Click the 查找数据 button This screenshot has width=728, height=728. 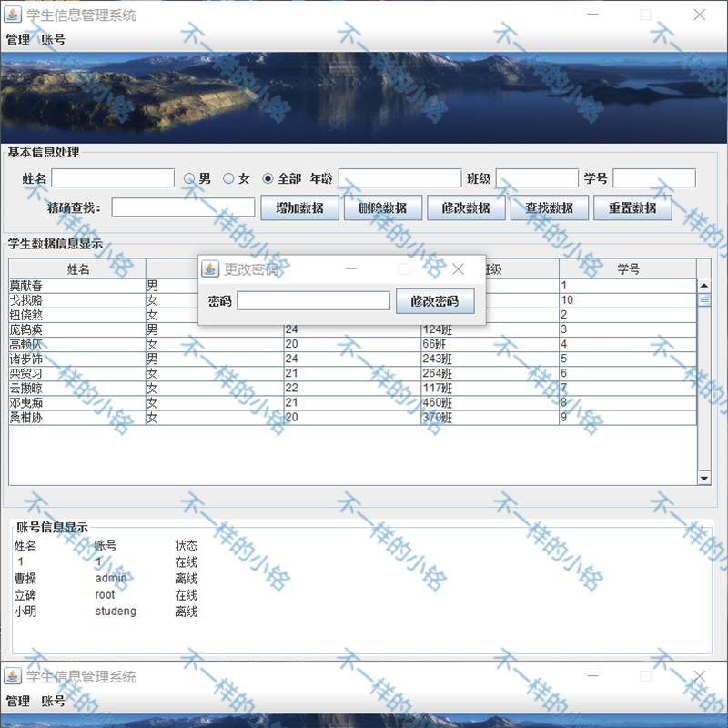tap(550, 207)
